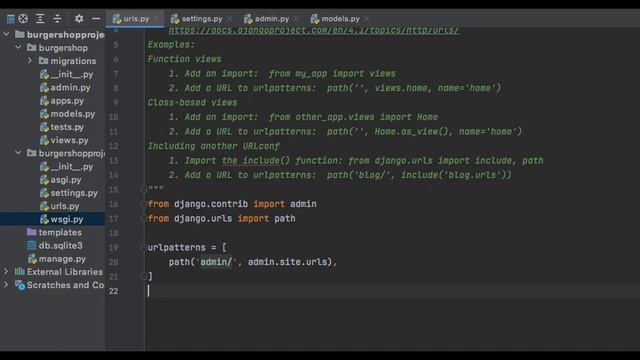This screenshot has width=640, height=360.
Task: Collapse the burgershopproject root folder
Action: point(7,35)
